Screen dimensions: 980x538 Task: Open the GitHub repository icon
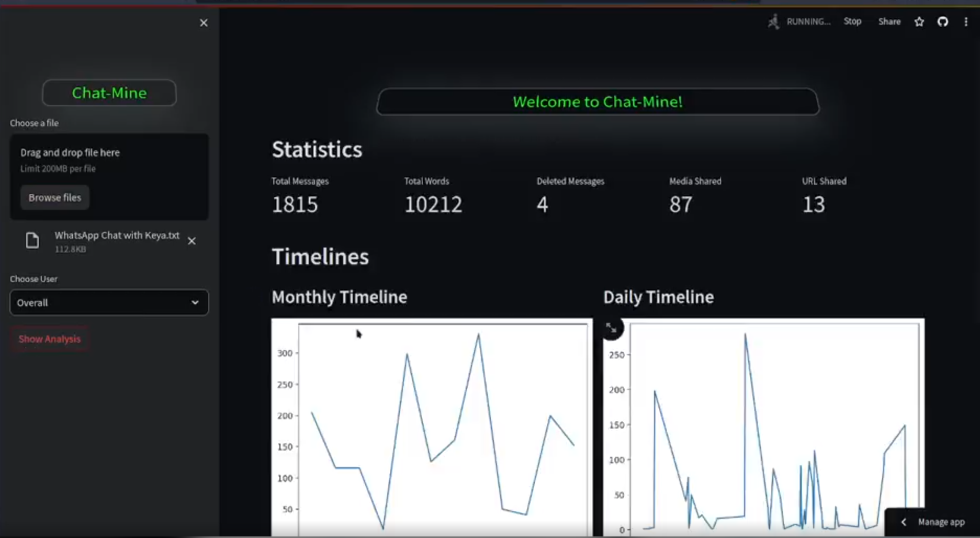click(943, 21)
